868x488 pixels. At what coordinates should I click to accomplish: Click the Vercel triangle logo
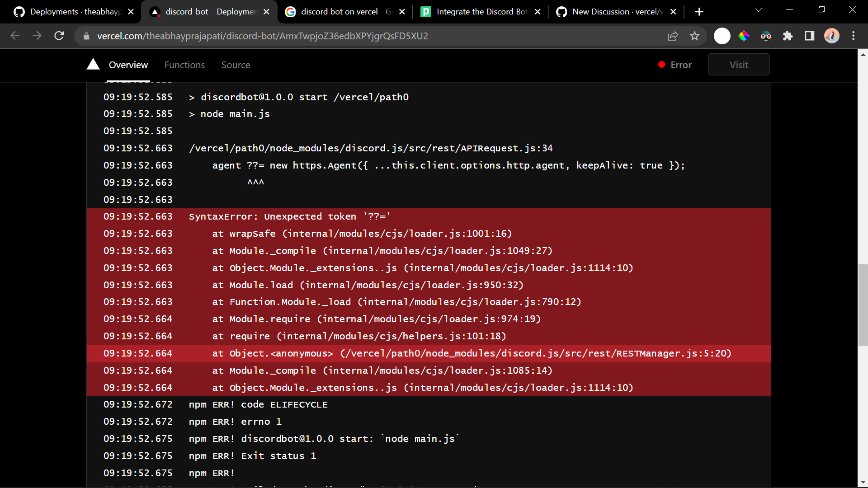coord(93,65)
